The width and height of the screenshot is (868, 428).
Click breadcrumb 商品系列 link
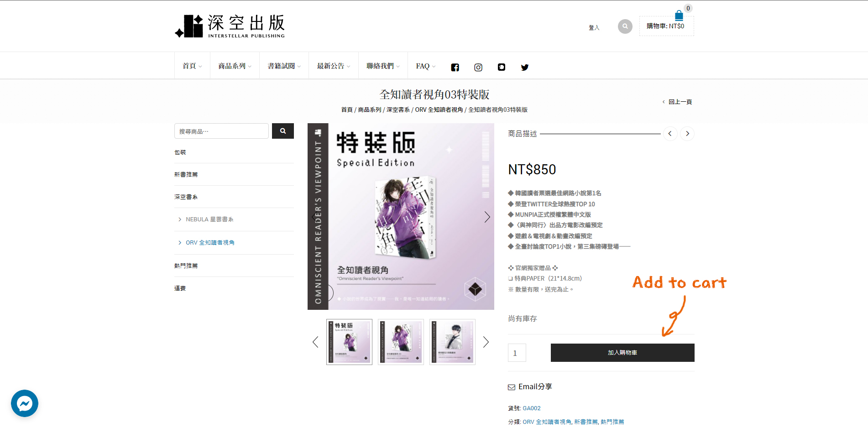click(x=370, y=110)
